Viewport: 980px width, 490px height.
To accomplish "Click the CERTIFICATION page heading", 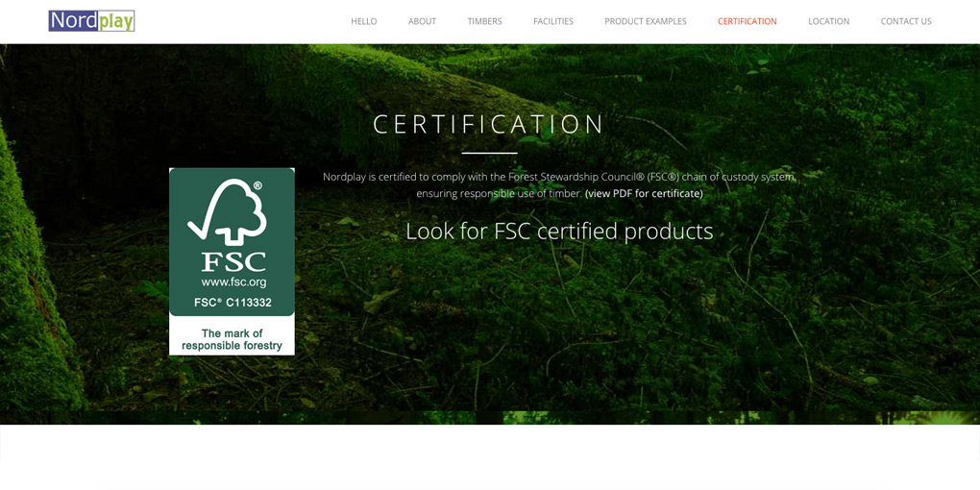I will click(489, 124).
